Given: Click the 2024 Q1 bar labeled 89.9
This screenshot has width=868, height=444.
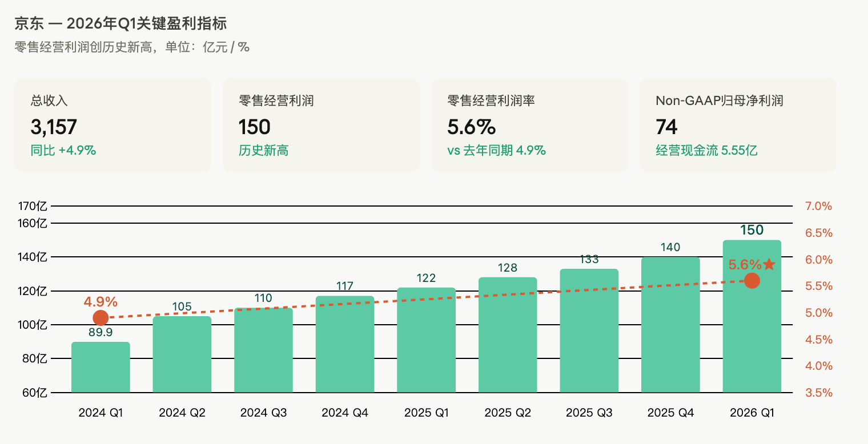Looking at the screenshot, I should [x=101, y=368].
